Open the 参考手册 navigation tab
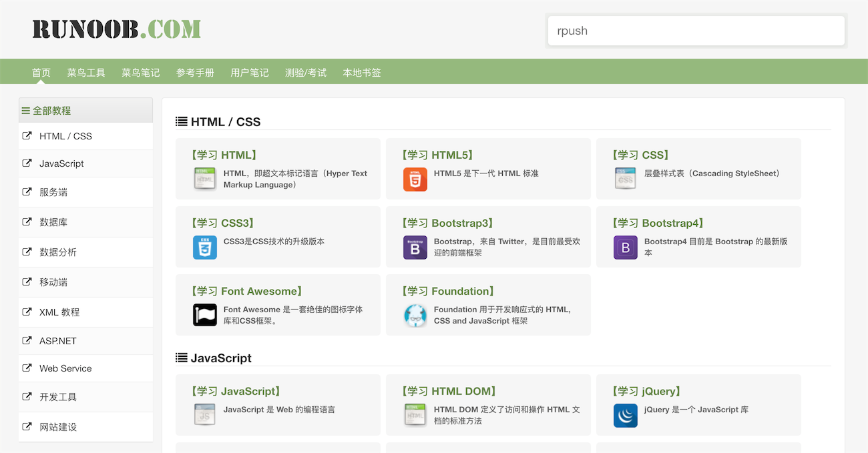The image size is (868, 453). pyautogui.click(x=195, y=73)
